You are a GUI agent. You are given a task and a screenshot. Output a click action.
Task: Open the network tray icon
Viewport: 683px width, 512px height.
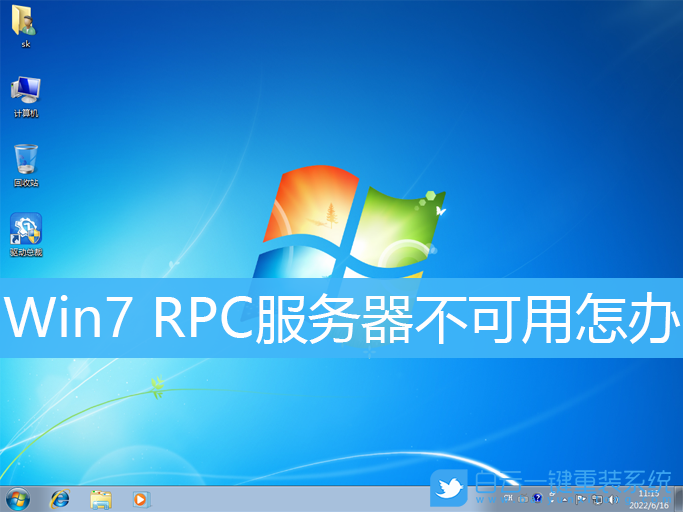[597, 499]
